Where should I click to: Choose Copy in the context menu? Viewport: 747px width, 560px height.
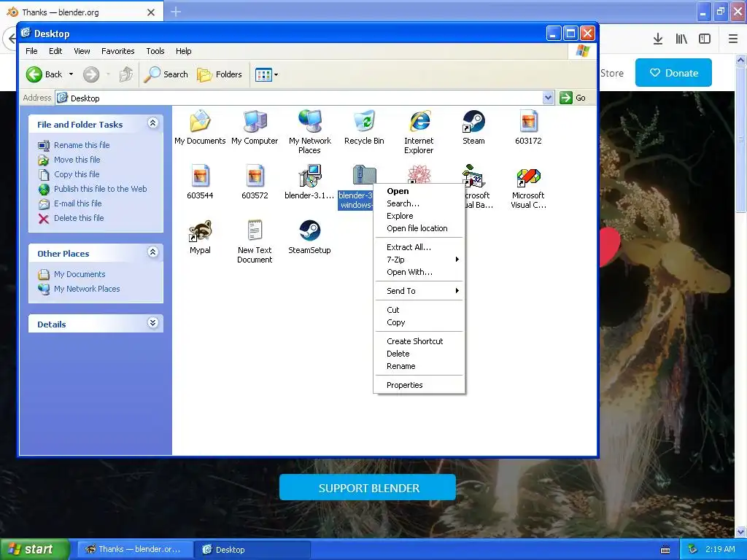tap(419, 322)
